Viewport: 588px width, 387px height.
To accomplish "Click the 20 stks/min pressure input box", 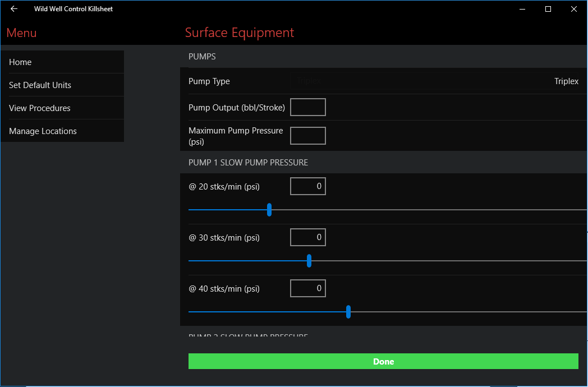I will [x=308, y=186].
